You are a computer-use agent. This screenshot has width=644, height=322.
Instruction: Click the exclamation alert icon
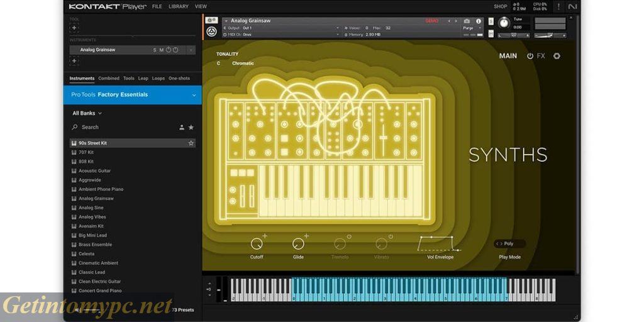click(x=558, y=6)
